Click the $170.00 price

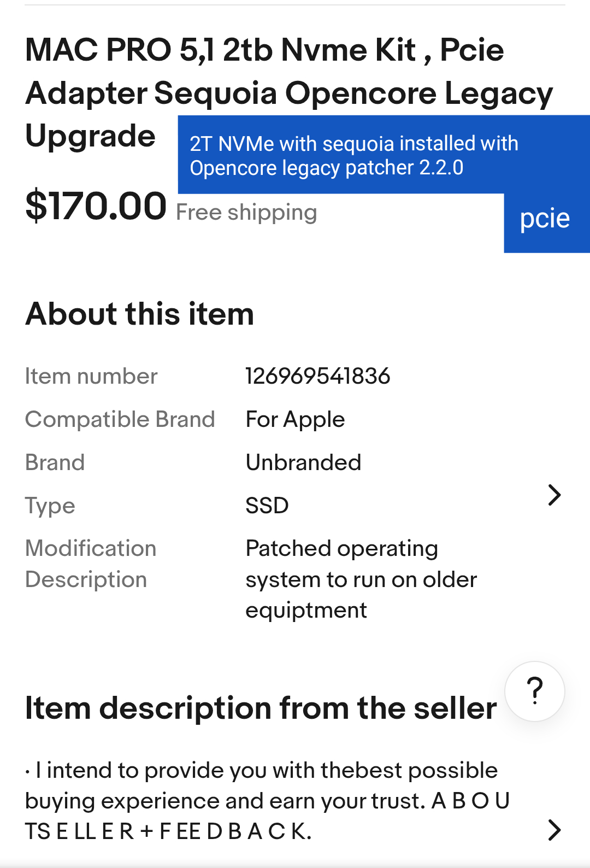tap(95, 206)
